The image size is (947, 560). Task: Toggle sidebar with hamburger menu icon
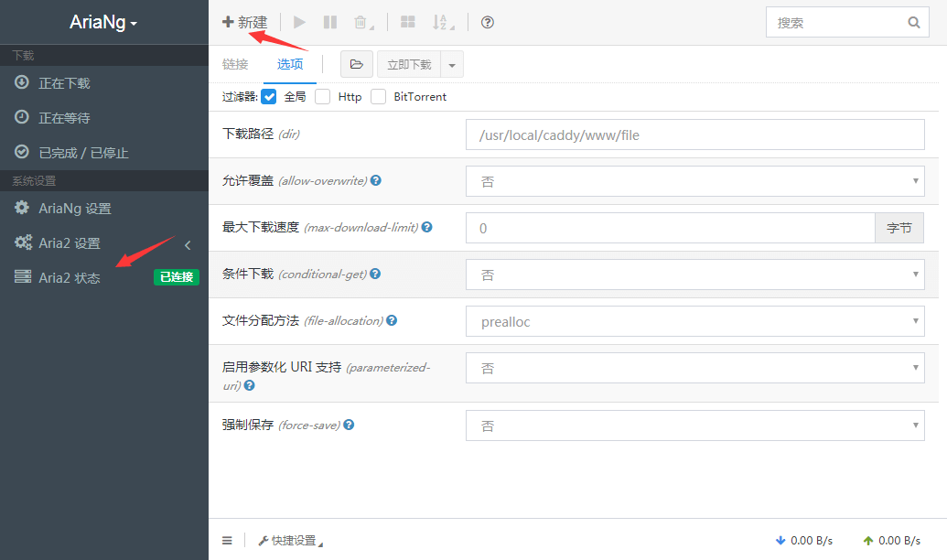(x=227, y=541)
